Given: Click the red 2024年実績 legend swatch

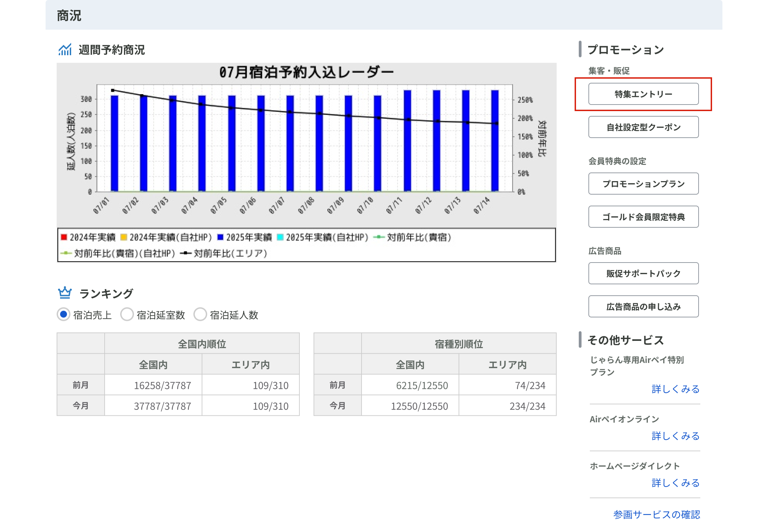Looking at the screenshot, I should [64, 237].
